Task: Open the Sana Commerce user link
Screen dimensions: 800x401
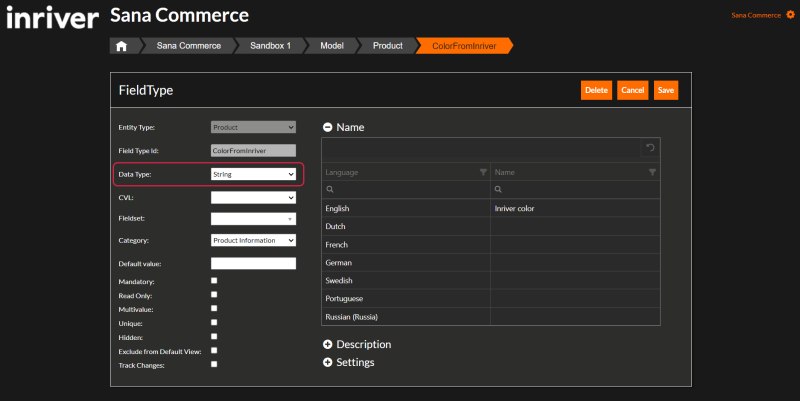Action: pos(756,15)
